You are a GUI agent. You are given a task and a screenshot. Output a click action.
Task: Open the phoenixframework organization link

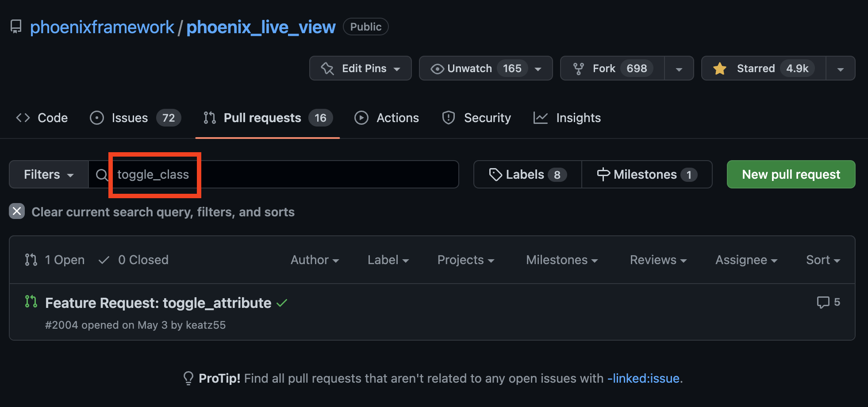(x=102, y=27)
